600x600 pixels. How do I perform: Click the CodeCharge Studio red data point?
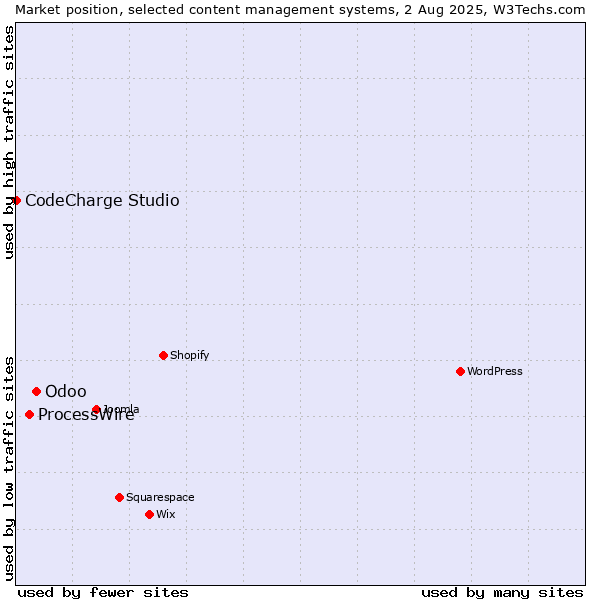(16, 201)
